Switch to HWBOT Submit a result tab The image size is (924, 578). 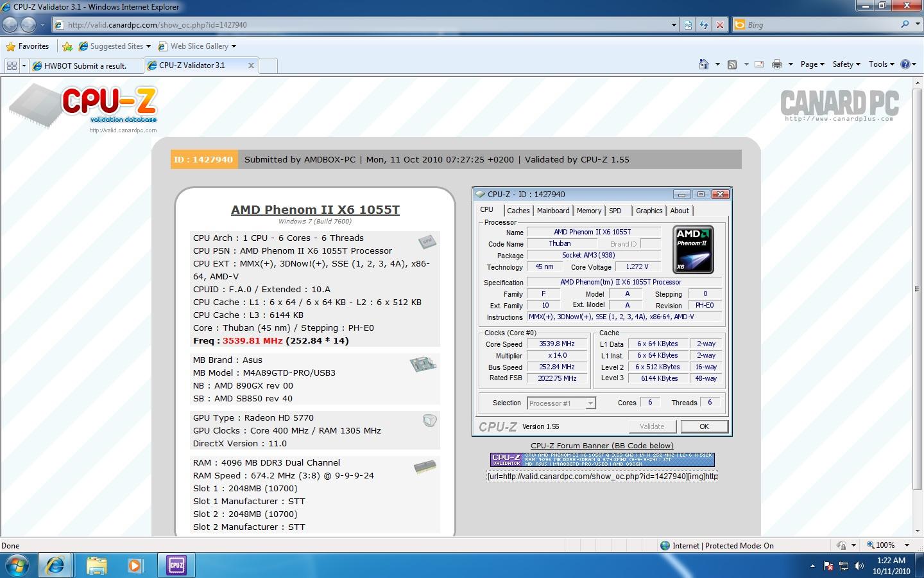pyautogui.click(x=86, y=66)
